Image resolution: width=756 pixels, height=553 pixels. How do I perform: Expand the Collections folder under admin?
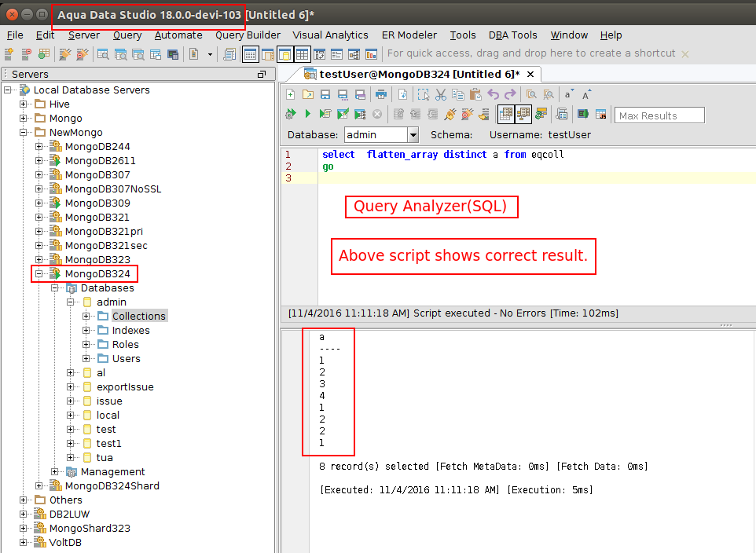pos(86,317)
